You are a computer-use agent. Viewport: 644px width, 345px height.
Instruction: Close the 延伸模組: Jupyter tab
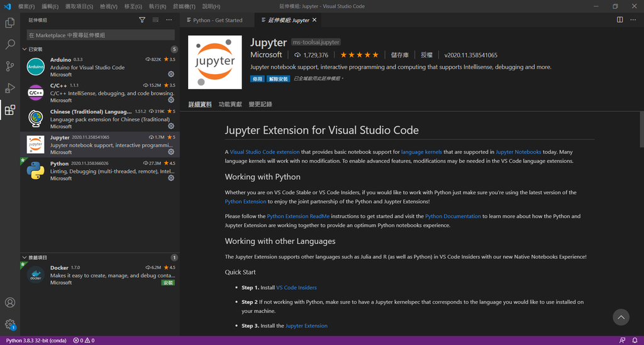click(x=314, y=19)
